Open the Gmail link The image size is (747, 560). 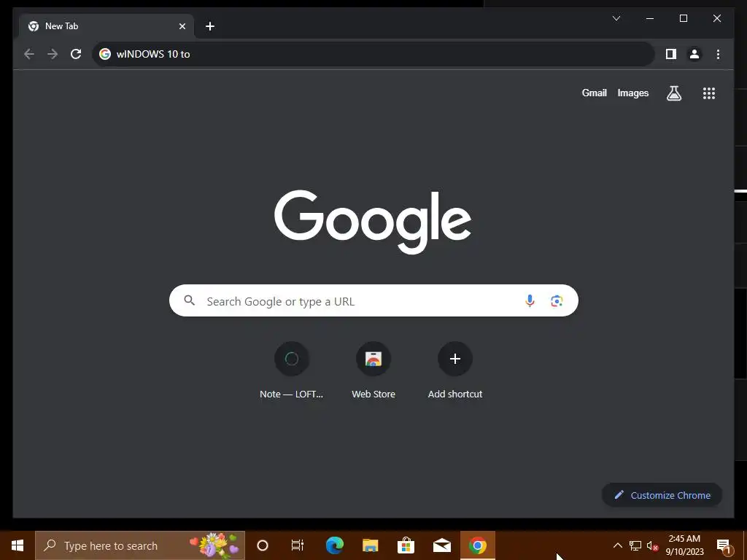pyautogui.click(x=594, y=93)
